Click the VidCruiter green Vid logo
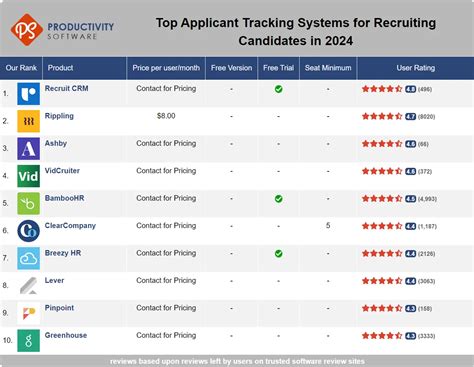This screenshot has width=474, height=367. click(29, 176)
